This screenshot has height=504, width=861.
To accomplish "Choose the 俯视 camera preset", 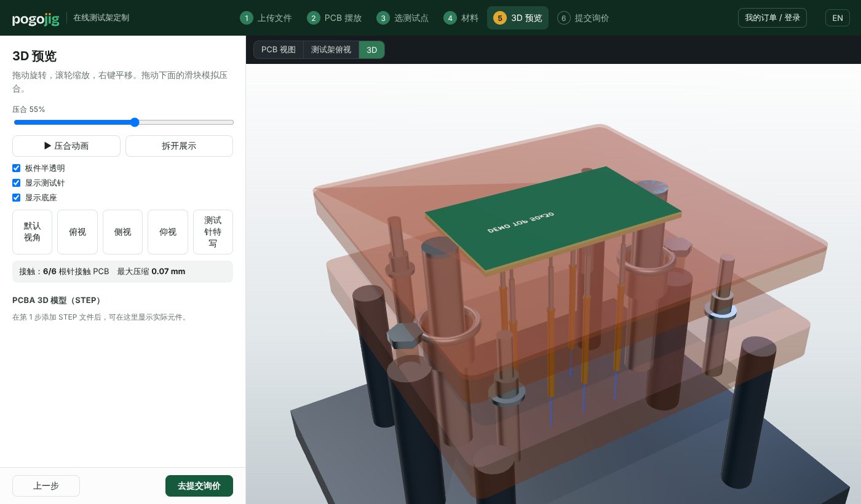I will pos(77,232).
